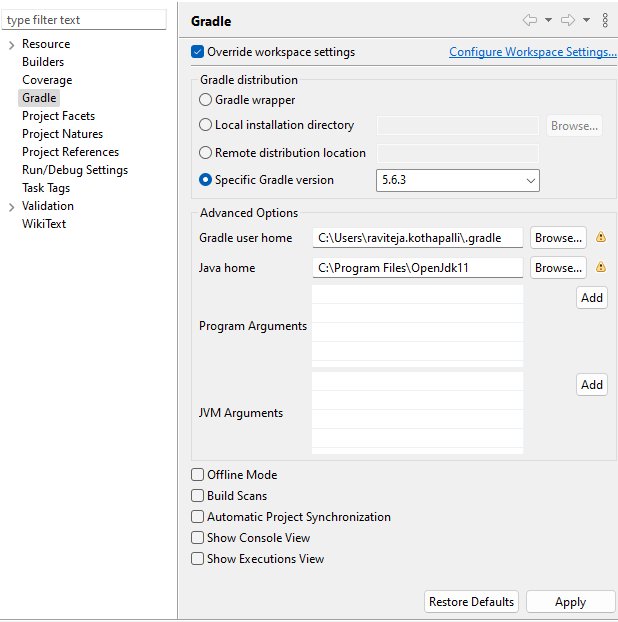Select Specific Gradle version radio button
618x622 pixels.
tap(205, 180)
